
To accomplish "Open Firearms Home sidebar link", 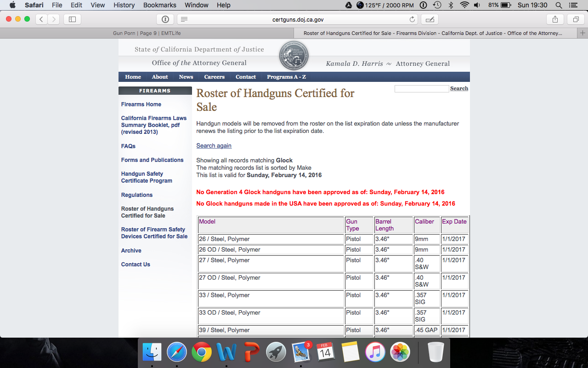I will (x=141, y=104).
